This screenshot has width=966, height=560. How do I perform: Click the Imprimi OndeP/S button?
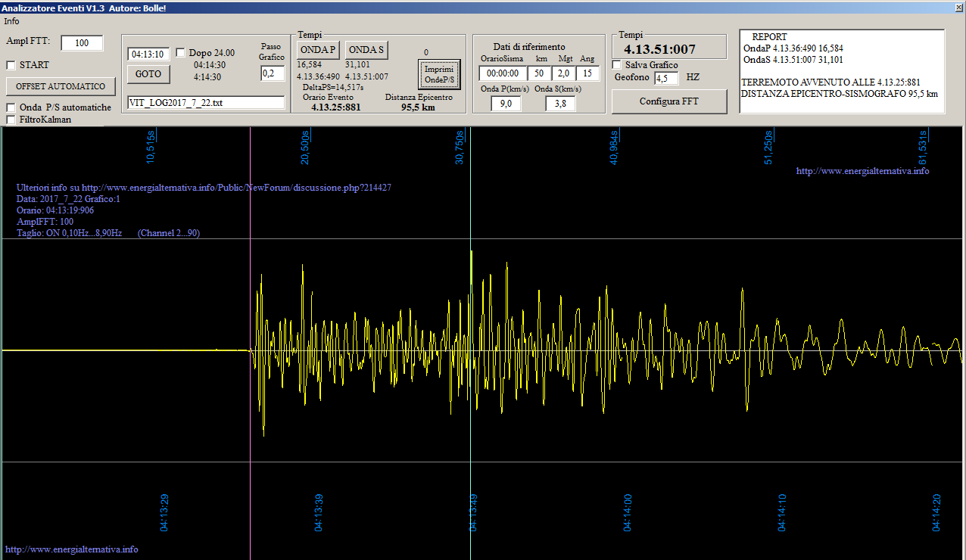(x=439, y=74)
